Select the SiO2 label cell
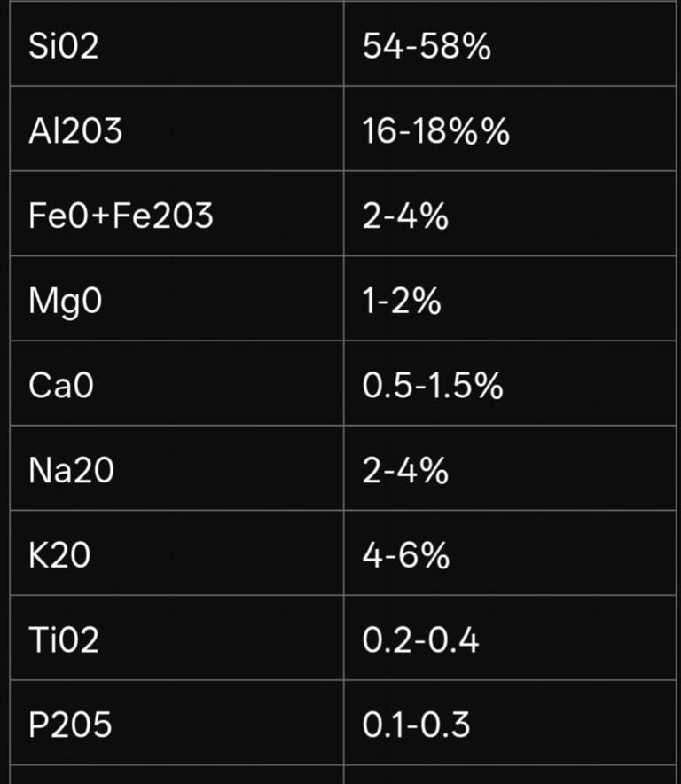This screenshot has height=784, width=681. [x=177, y=44]
